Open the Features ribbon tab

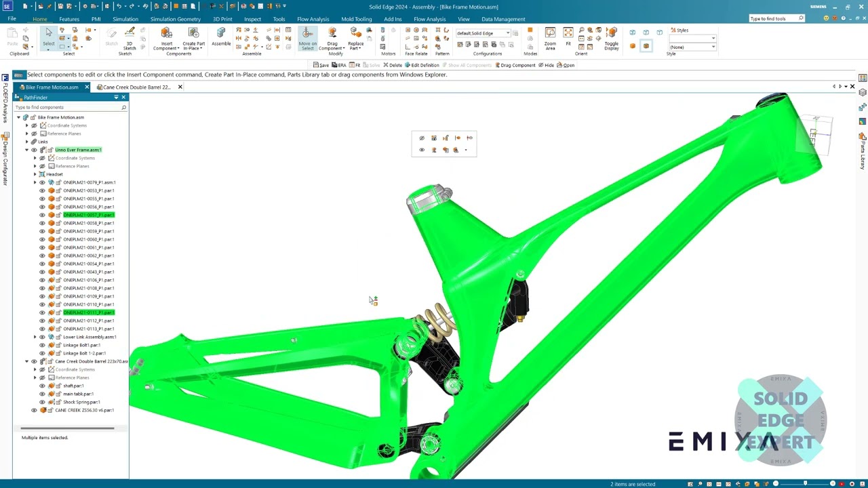(x=69, y=19)
